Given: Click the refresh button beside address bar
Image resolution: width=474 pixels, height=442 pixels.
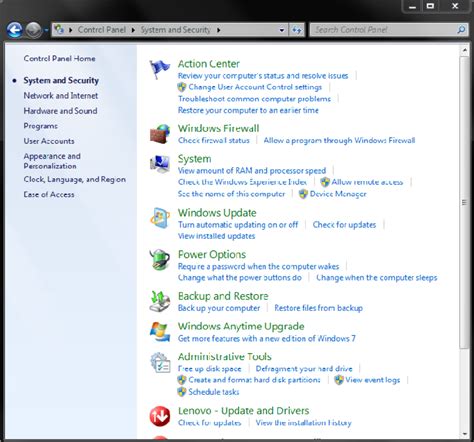Looking at the screenshot, I should tap(297, 30).
